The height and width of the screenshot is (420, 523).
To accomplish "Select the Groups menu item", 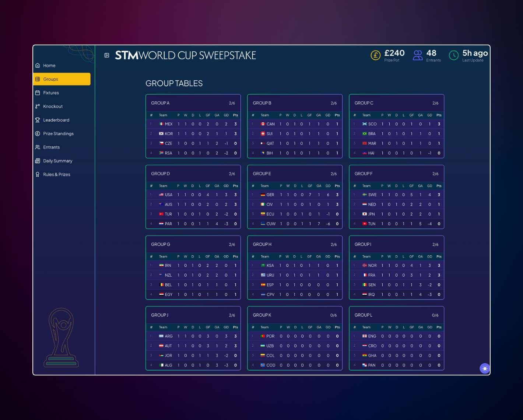I will click(62, 79).
